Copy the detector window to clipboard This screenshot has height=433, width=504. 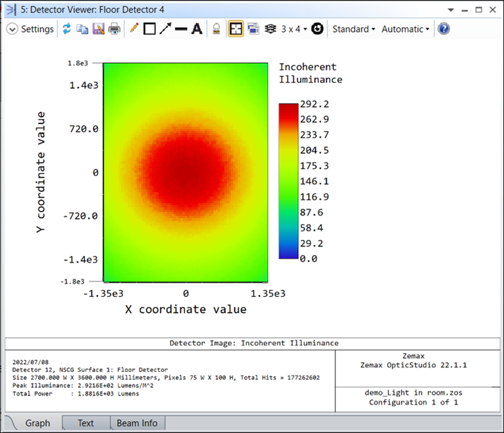point(82,29)
